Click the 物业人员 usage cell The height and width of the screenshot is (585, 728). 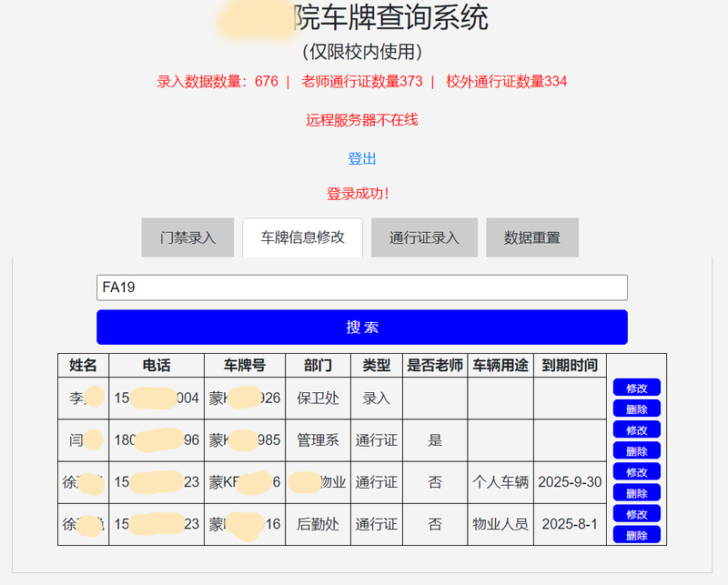[500, 524]
